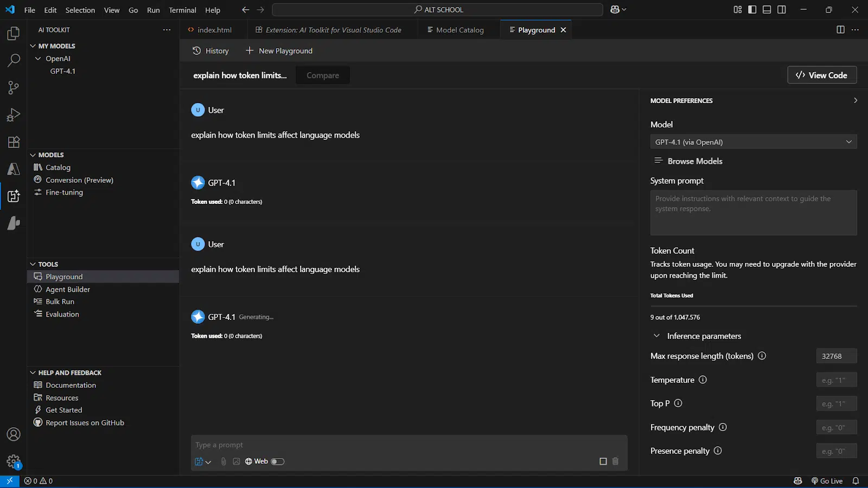The image size is (868, 488).
Task: Open the Extensions view
Action: (x=14, y=142)
